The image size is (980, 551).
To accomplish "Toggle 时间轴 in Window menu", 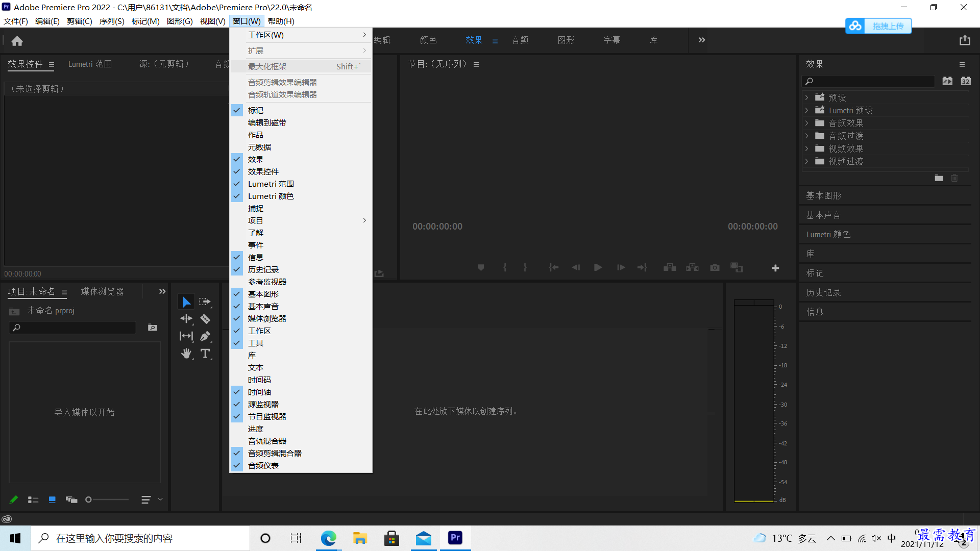I will (x=301, y=392).
